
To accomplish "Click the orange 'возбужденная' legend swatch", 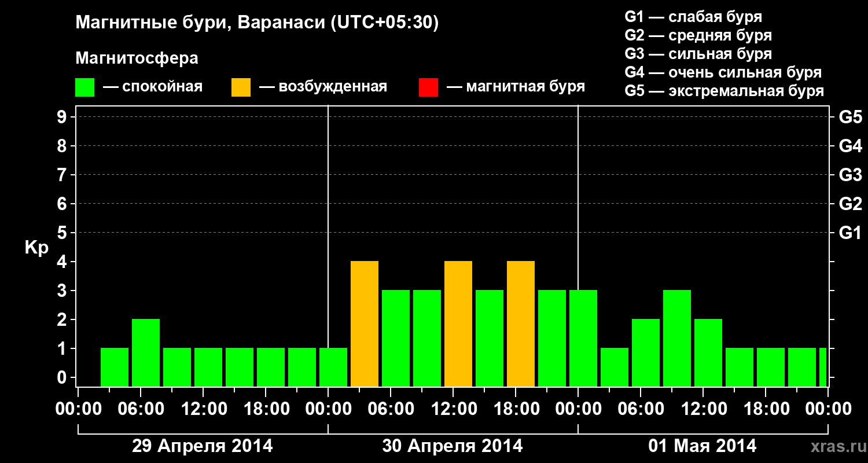I will pos(241,87).
